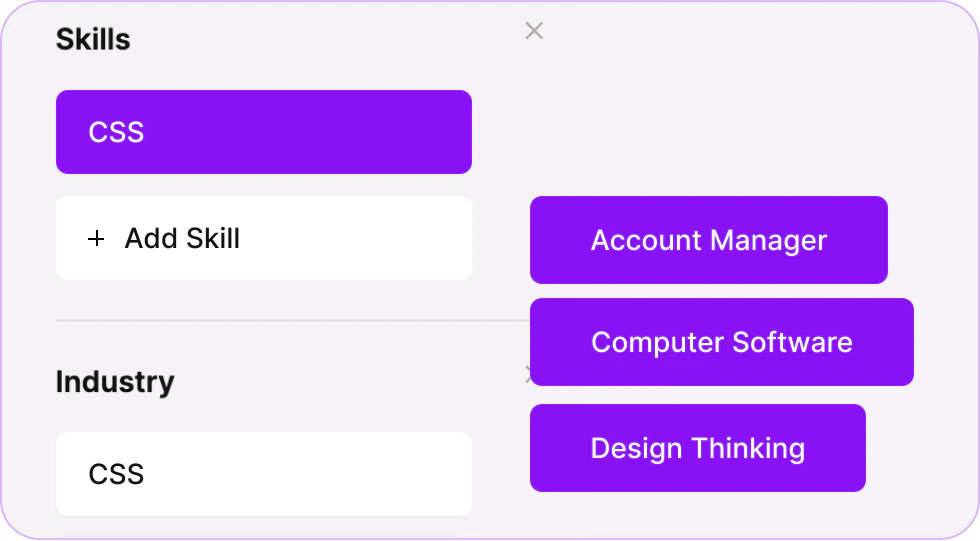Screen dimensions: 980x541
Task: Click the word "Software" in the middle suggestion
Action: tap(792, 342)
